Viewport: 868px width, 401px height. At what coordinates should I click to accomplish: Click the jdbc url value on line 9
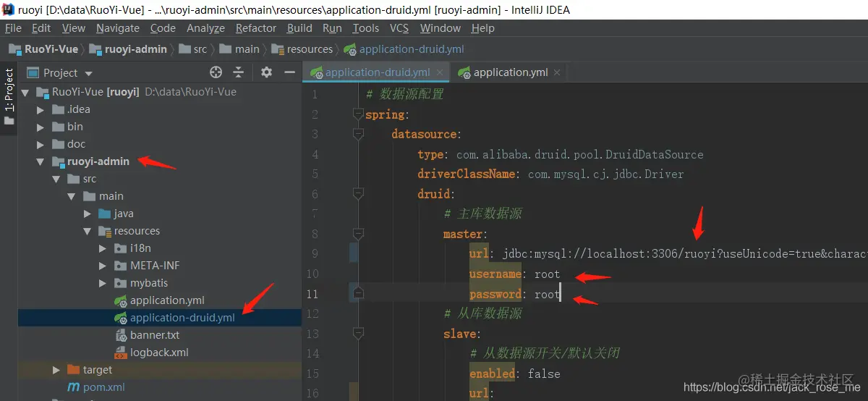pos(684,254)
